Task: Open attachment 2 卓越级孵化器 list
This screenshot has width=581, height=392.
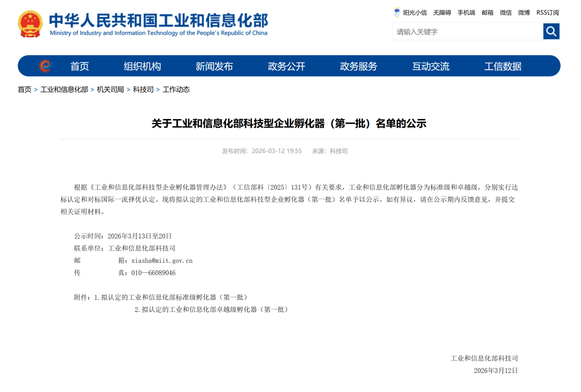Action: click(x=214, y=310)
